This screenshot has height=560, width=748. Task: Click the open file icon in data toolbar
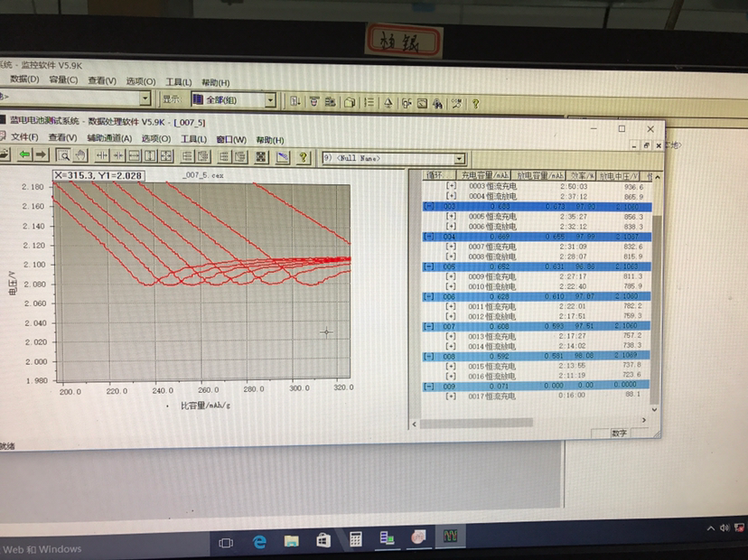click(5, 154)
